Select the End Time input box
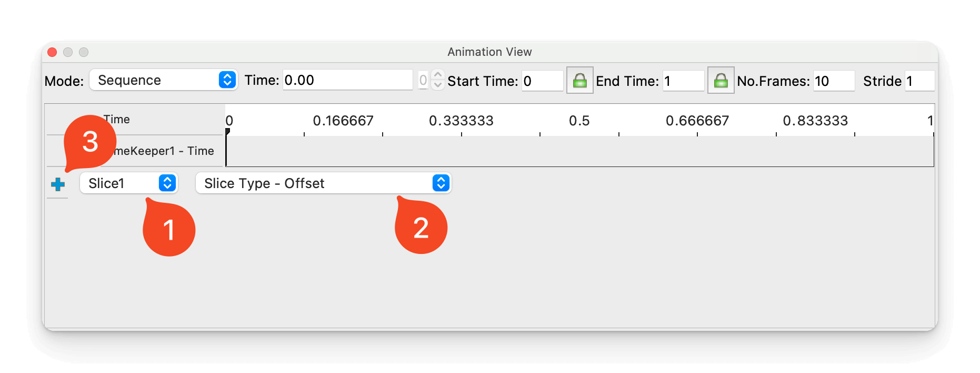 tap(683, 81)
